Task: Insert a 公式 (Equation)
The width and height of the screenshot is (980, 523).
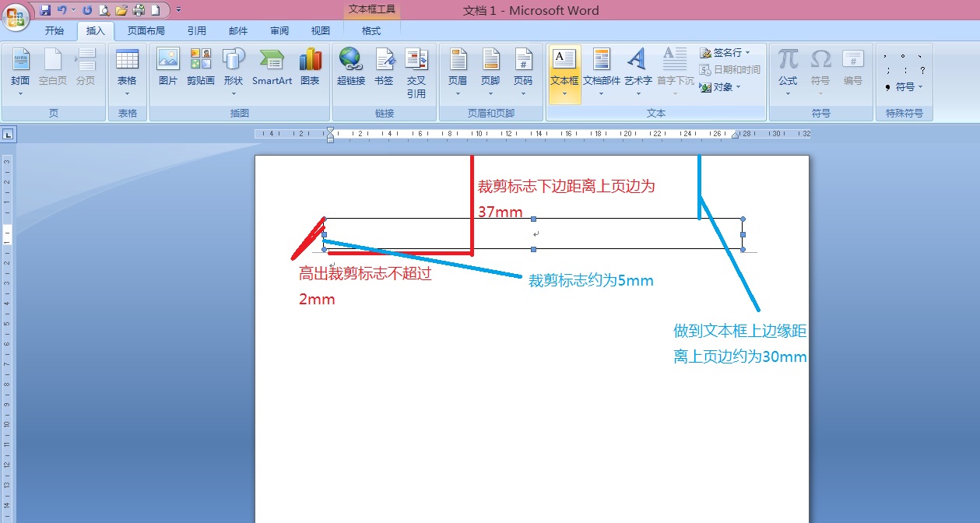Action: click(786, 70)
